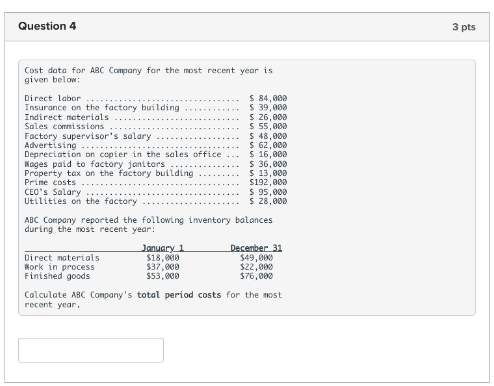Click the answer input field

coord(91,350)
